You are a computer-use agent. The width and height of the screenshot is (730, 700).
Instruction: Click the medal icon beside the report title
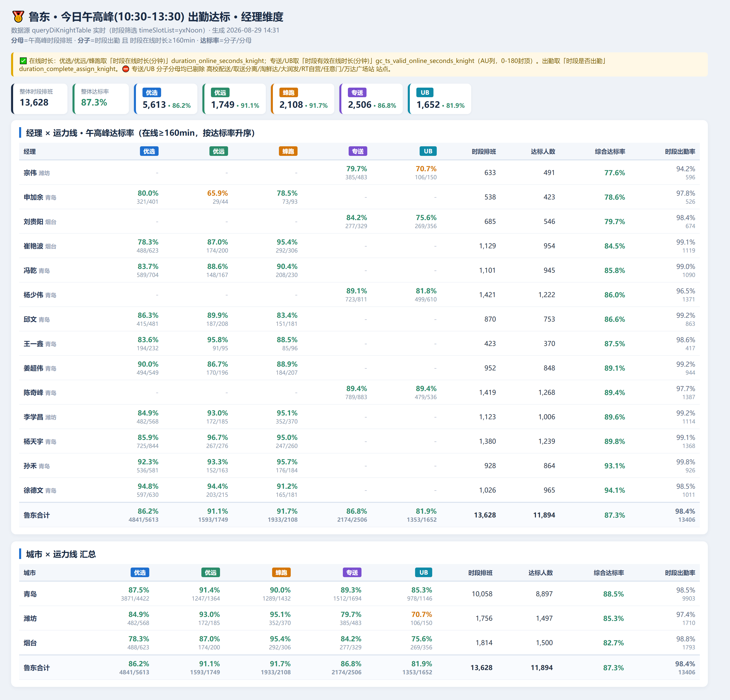[x=18, y=17]
